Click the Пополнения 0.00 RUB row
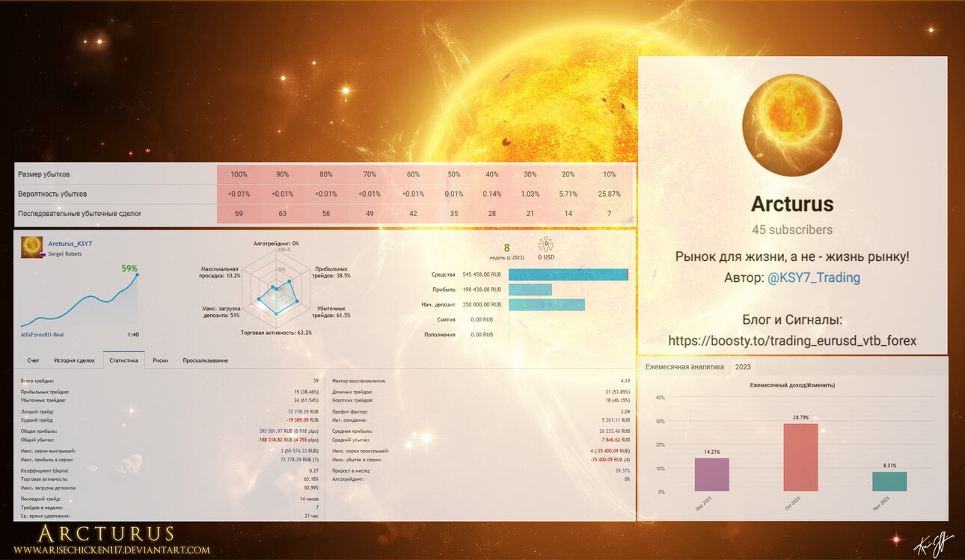 point(459,334)
